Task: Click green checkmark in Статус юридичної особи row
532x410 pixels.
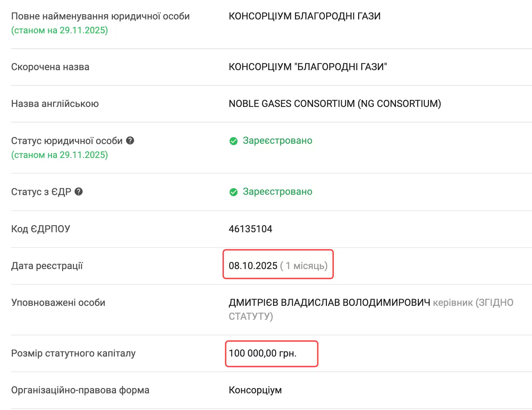Action: click(x=234, y=141)
